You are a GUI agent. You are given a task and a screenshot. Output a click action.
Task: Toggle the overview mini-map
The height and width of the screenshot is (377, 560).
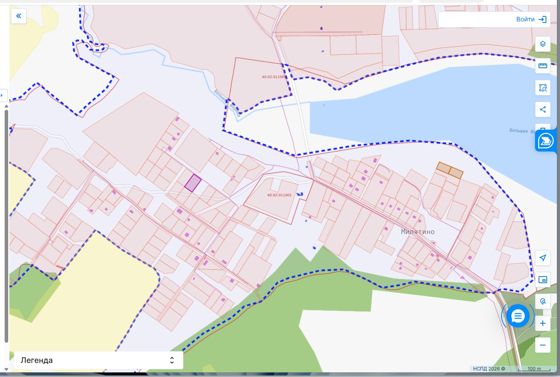click(x=542, y=280)
